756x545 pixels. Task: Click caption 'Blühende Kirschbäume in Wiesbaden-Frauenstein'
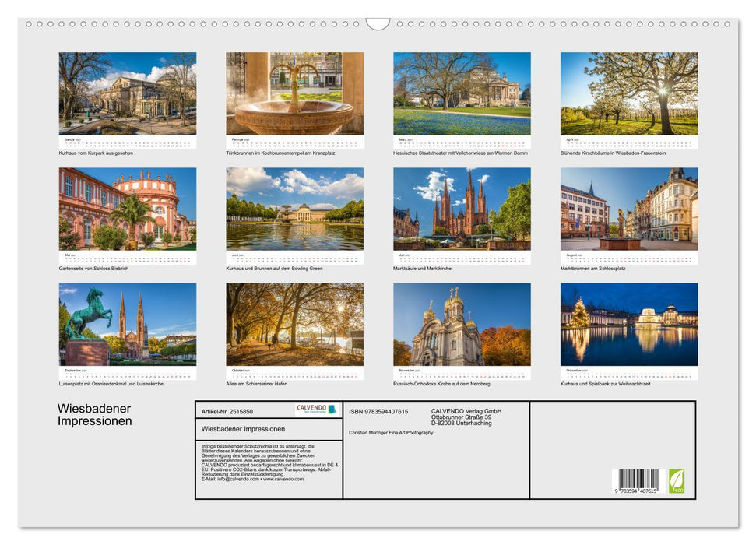(614, 153)
